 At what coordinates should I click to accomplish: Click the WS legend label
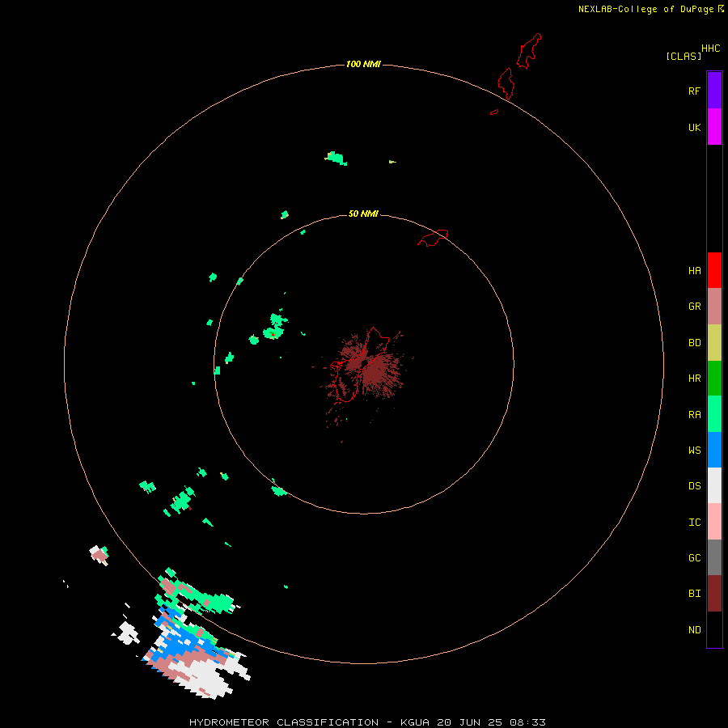point(694,451)
